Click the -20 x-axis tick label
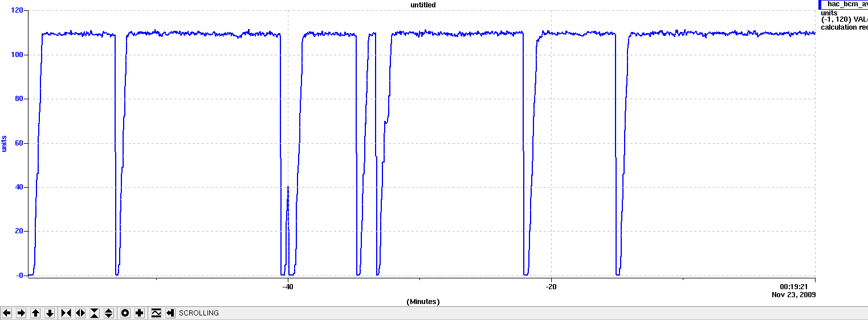The width and height of the screenshot is (868, 320). [551, 287]
